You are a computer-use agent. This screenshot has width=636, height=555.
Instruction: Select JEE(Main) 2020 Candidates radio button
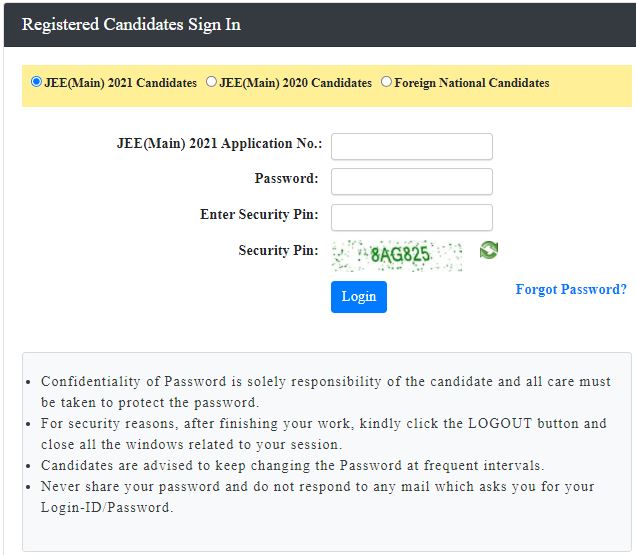(x=211, y=82)
